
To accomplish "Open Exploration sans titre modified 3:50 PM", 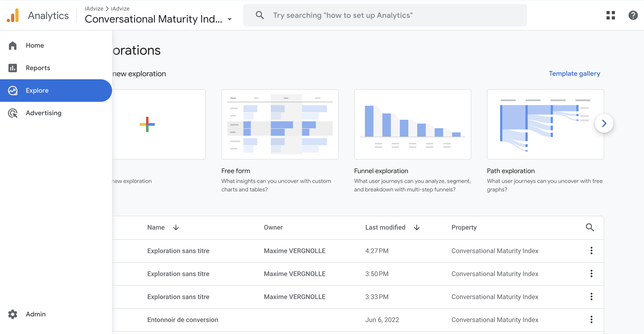I will tap(178, 274).
